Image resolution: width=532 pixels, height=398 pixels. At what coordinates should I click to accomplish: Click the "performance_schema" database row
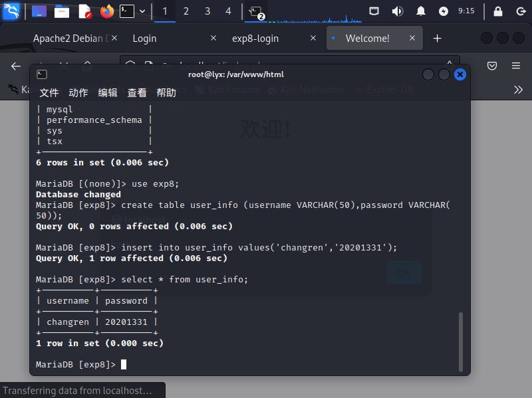94,120
